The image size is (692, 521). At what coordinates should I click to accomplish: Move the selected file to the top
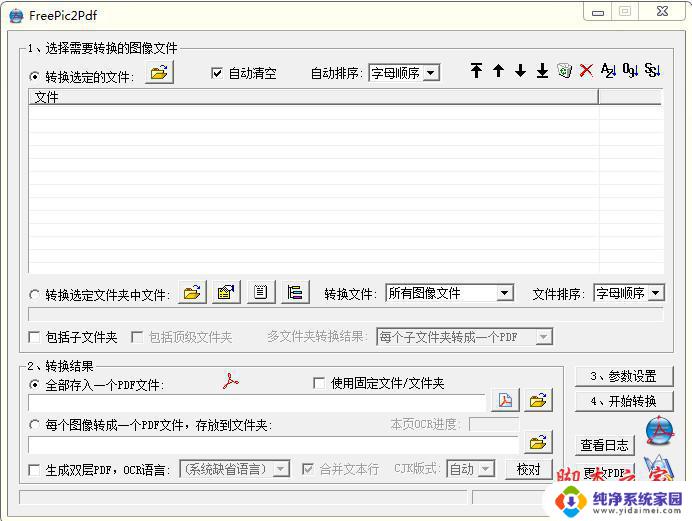(x=476, y=70)
